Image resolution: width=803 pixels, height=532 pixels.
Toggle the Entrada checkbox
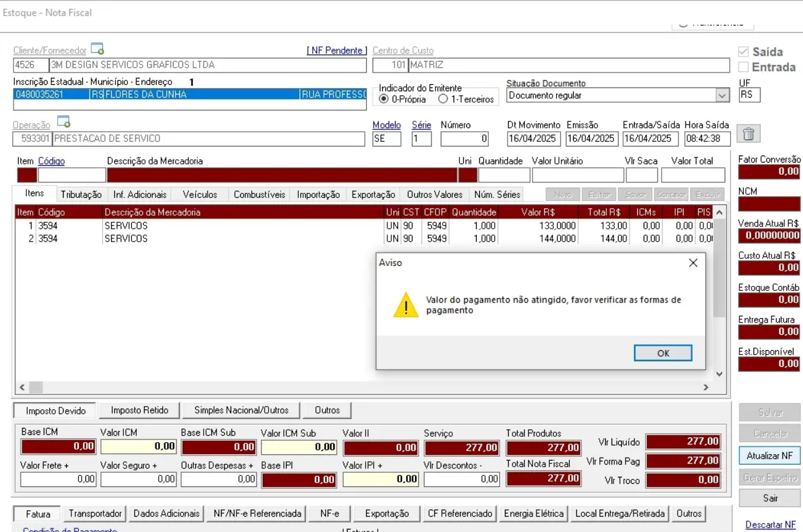[x=743, y=67]
